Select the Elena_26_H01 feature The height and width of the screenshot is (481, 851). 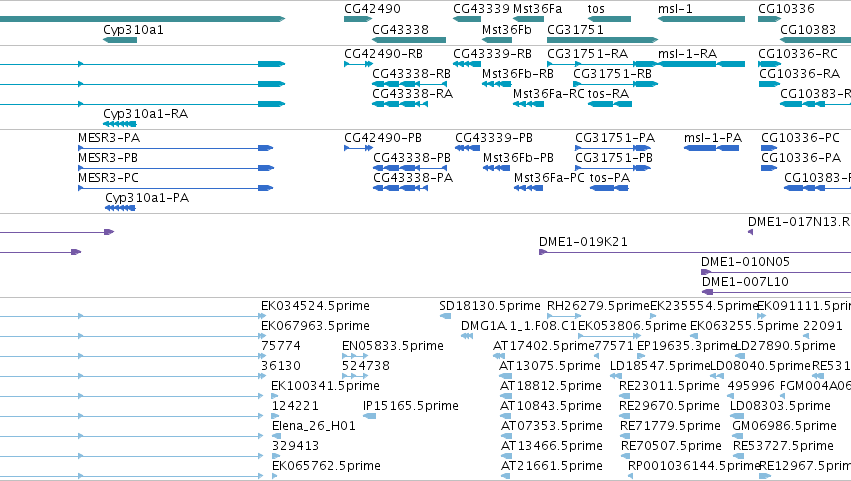pos(276,436)
